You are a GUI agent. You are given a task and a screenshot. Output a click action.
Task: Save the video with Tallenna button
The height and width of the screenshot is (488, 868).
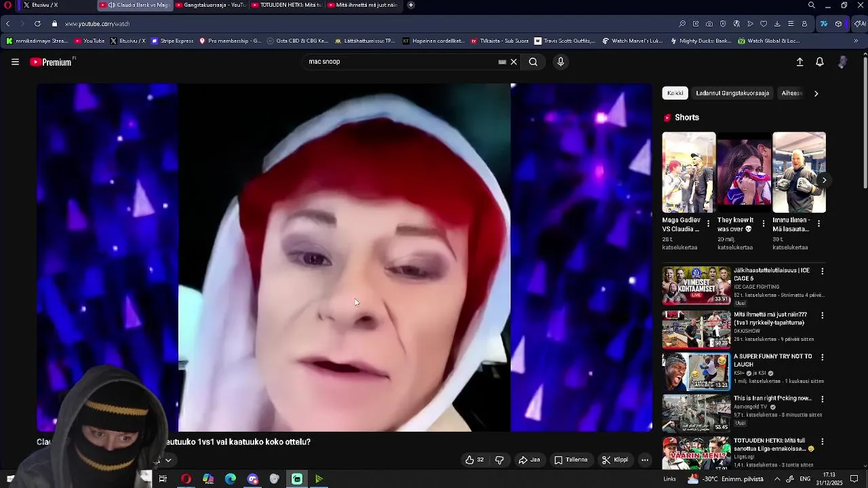(x=571, y=460)
